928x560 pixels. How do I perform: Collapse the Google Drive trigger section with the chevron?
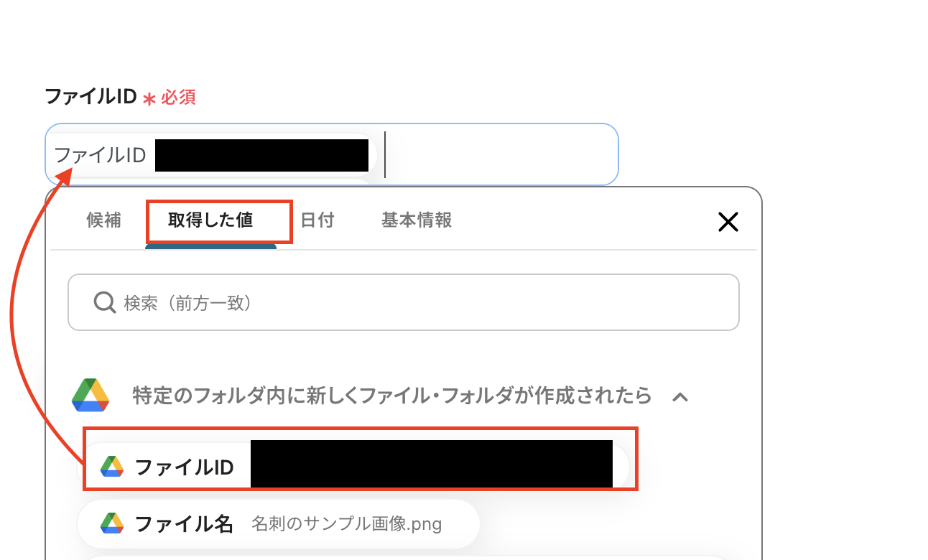(x=680, y=396)
